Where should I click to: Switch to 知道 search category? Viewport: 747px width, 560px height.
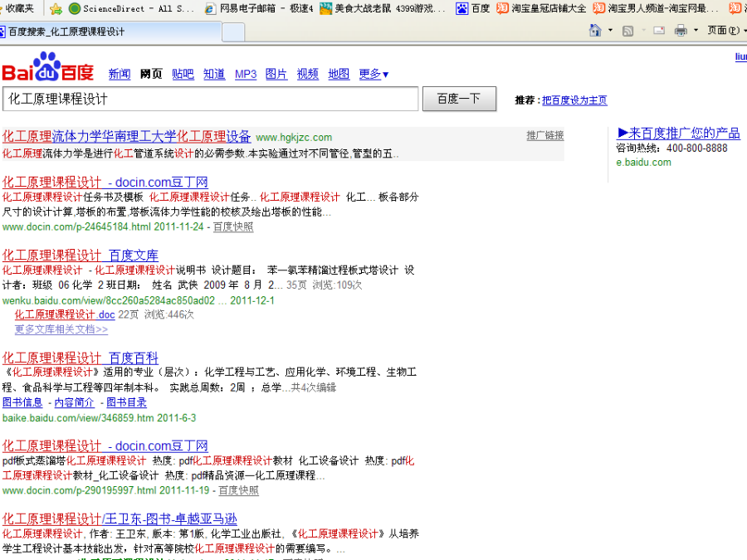click(x=214, y=75)
